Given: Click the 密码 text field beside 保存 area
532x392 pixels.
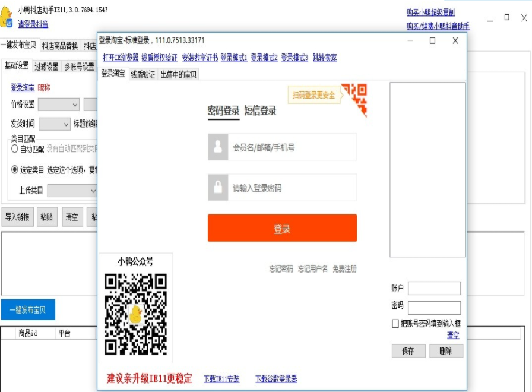Looking at the screenshot, I should [x=434, y=308].
